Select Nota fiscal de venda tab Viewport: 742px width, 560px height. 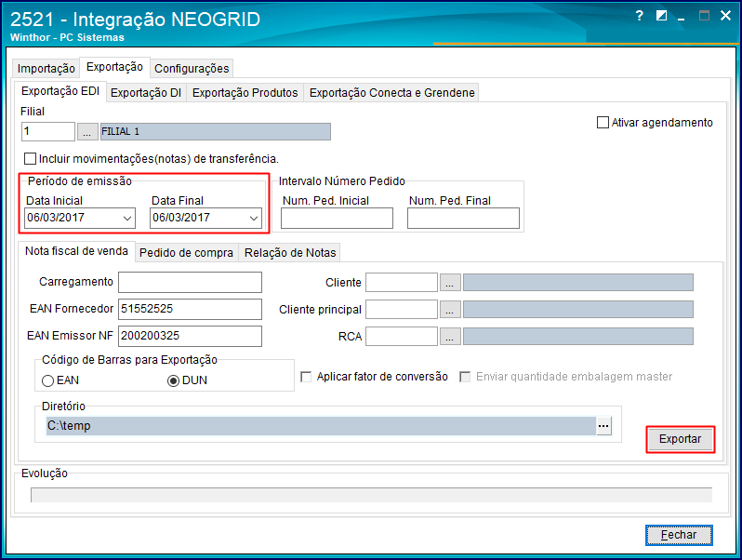pyautogui.click(x=76, y=251)
